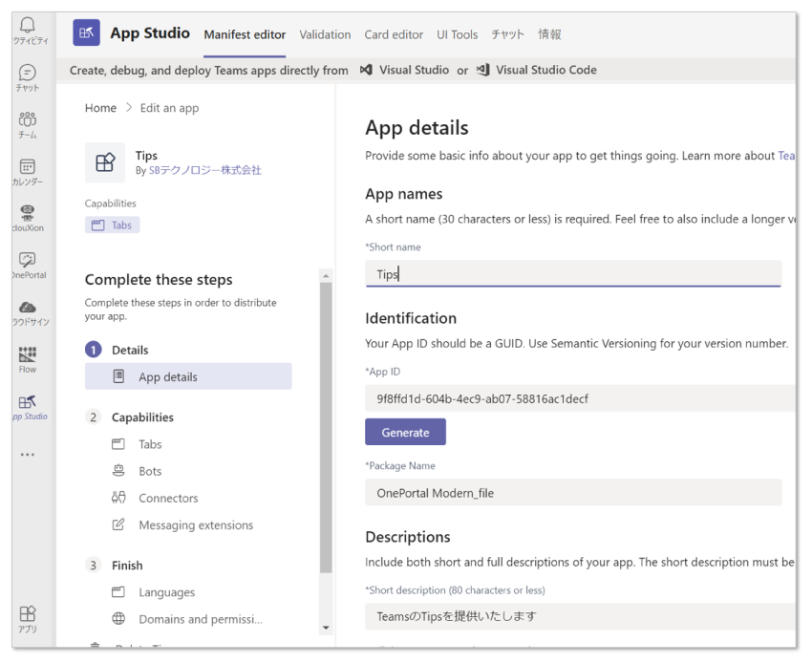The image size is (812, 663).
Task: Click the Edit an app breadcrumb
Action: tap(169, 108)
